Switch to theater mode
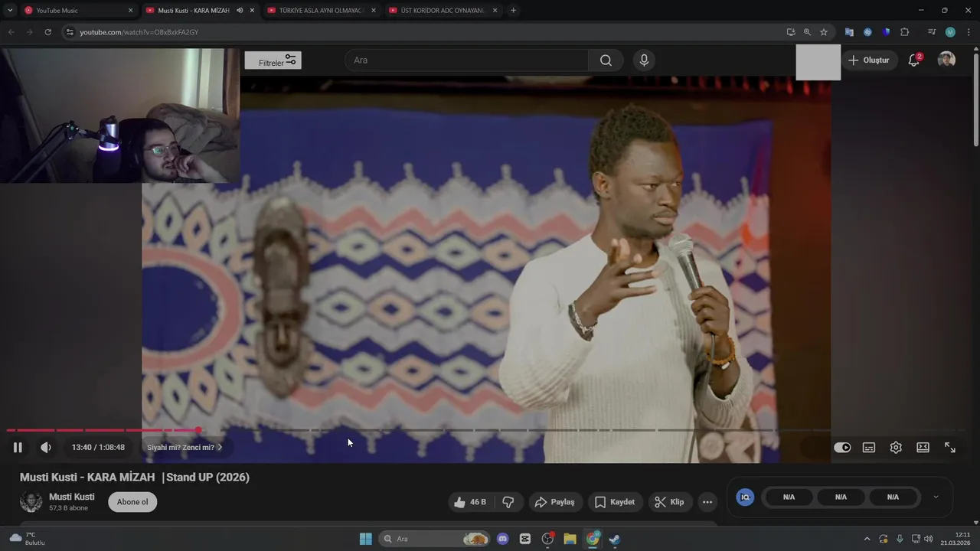The width and height of the screenshot is (980, 551). (x=923, y=448)
